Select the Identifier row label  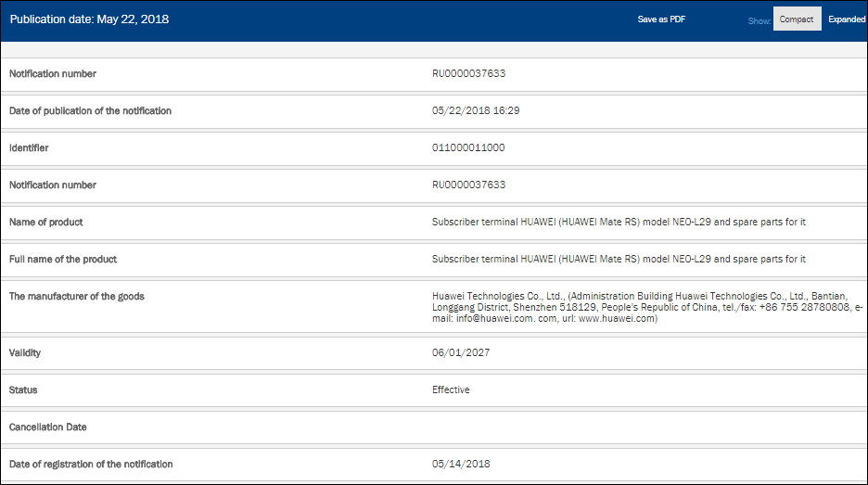29,147
